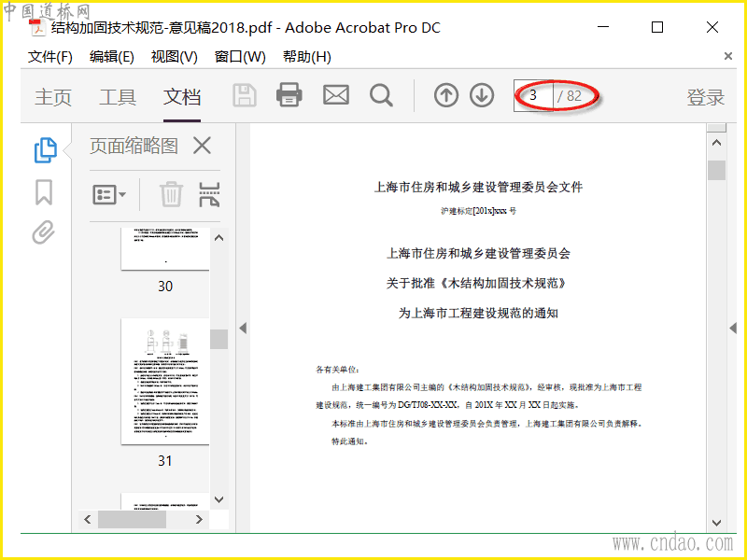Select page 30 thumbnail
The width and height of the screenshot is (747, 560).
click(165, 249)
